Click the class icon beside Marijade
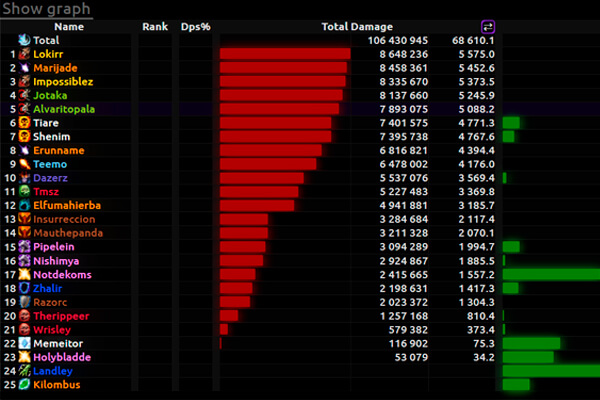 click(x=24, y=68)
